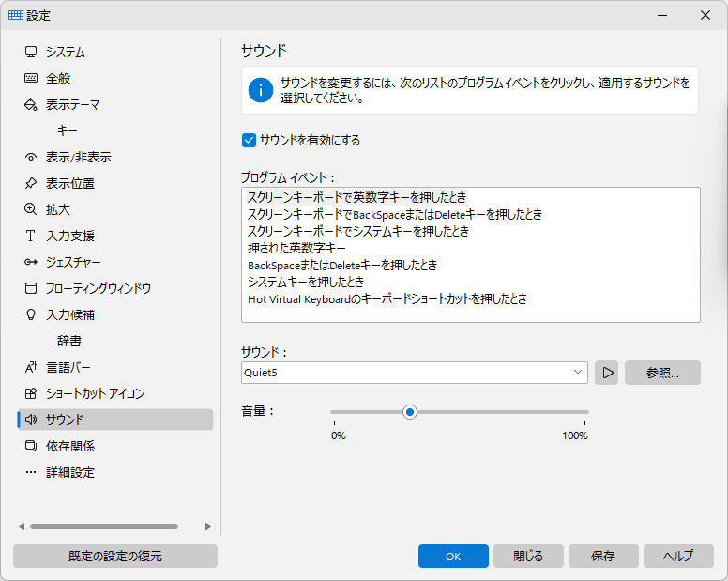The height and width of the screenshot is (581, 728).
Task: Click the sidebar scrollbar left arrow
Action: pyautogui.click(x=22, y=527)
